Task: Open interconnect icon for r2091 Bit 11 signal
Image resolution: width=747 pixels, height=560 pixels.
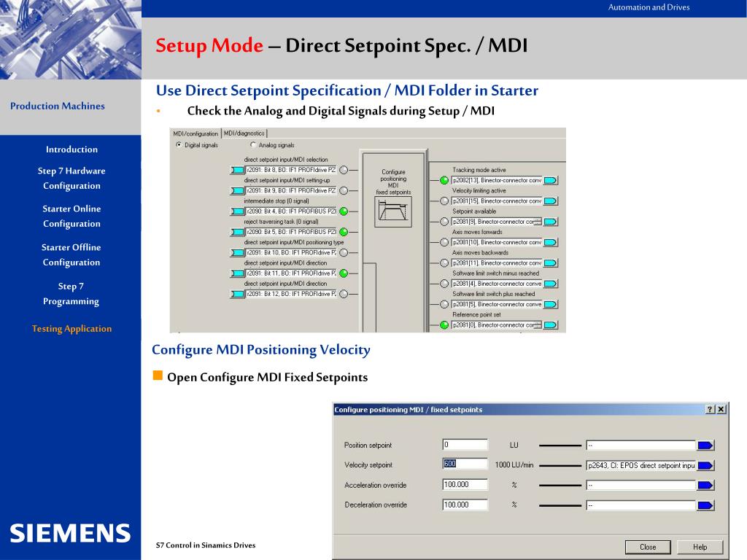Action: click(237, 273)
